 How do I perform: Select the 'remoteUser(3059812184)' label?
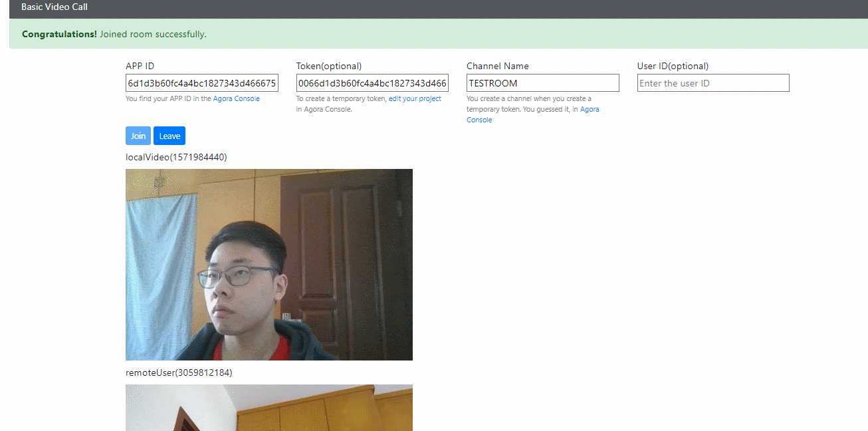179,372
